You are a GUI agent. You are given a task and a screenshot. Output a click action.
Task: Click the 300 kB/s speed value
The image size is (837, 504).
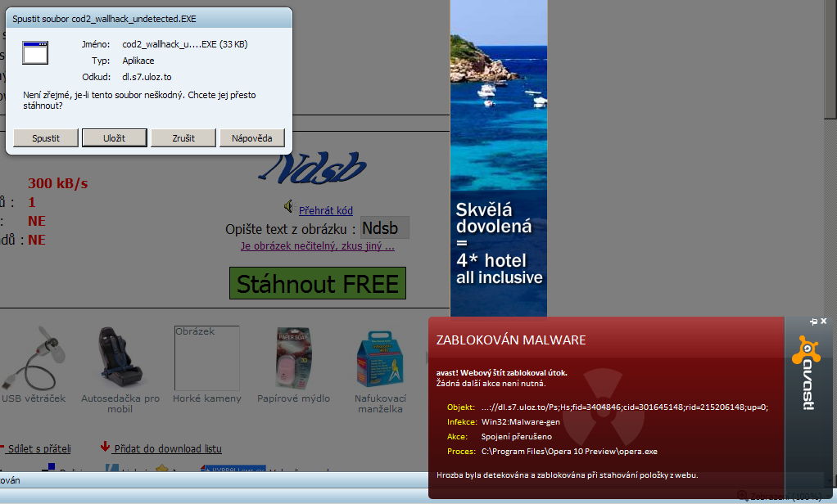57,183
